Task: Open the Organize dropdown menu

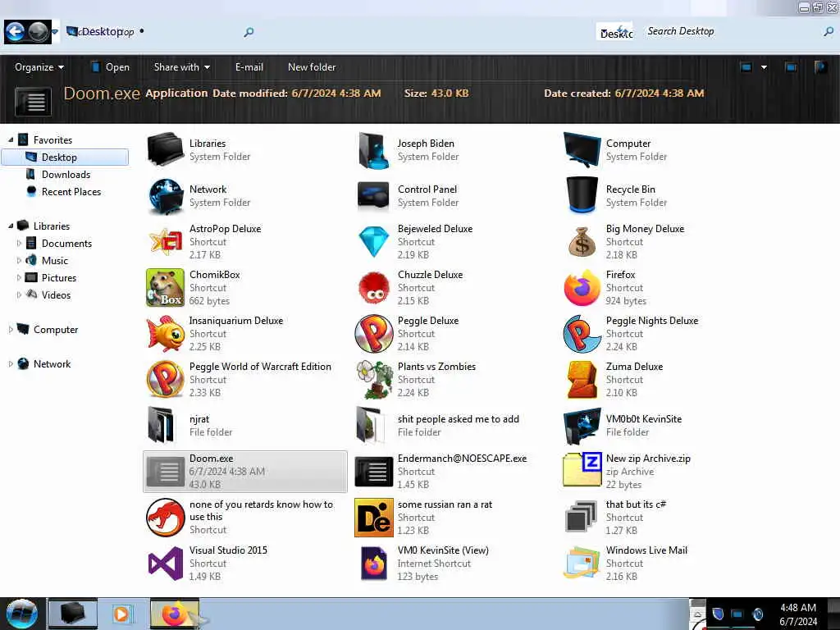Action: click(39, 67)
